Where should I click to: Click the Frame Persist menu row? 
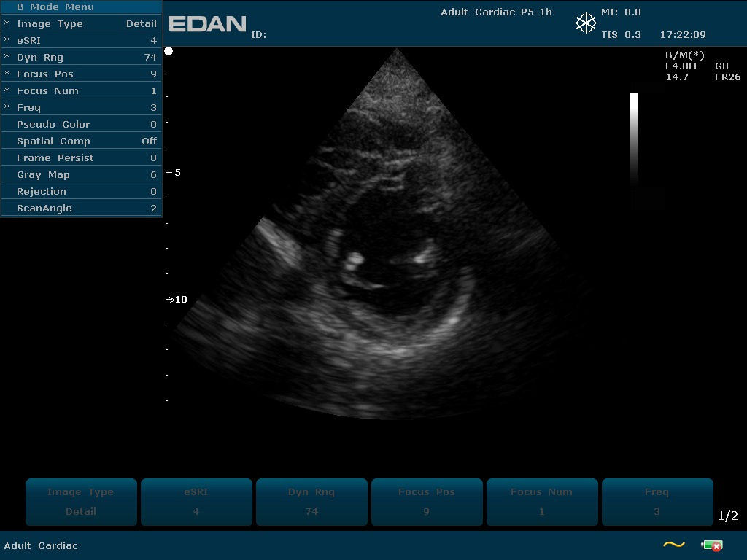pos(81,157)
